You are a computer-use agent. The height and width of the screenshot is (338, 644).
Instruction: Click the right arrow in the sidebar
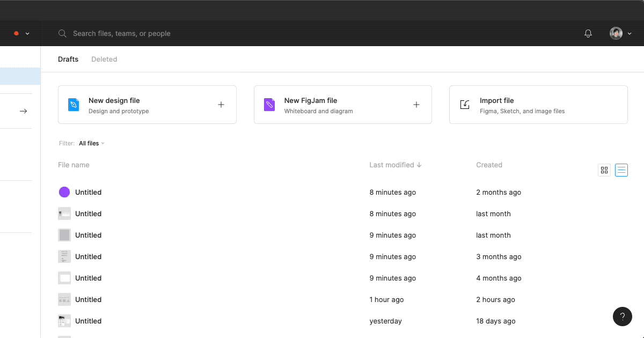click(23, 111)
